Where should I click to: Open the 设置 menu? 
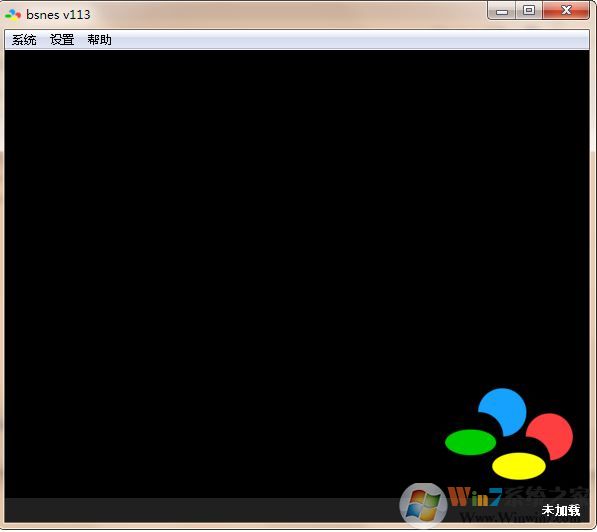pyautogui.click(x=62, y=40)
